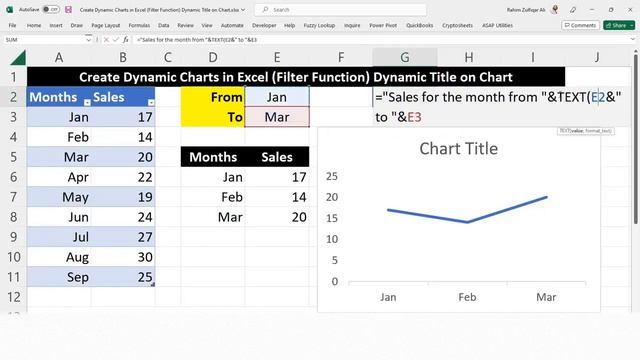
Task: Click the Sep cell in row 11
Action: tap(59, 277)
